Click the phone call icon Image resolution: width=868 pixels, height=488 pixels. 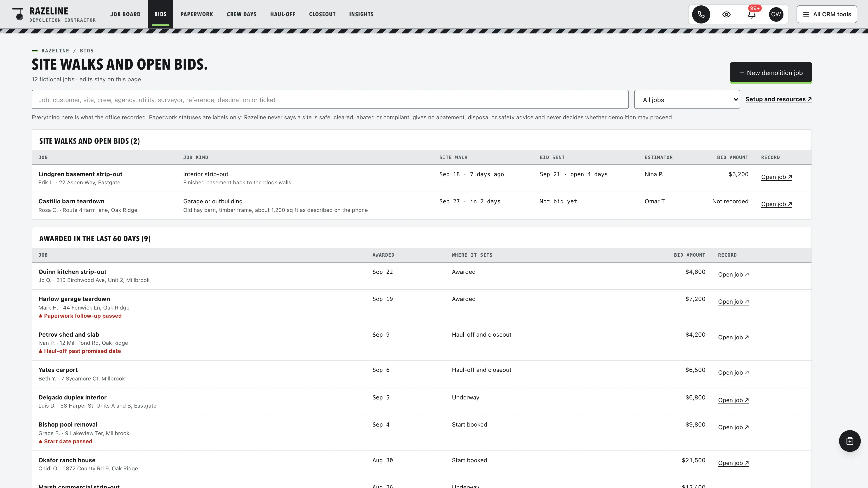(x=701, y=14)
